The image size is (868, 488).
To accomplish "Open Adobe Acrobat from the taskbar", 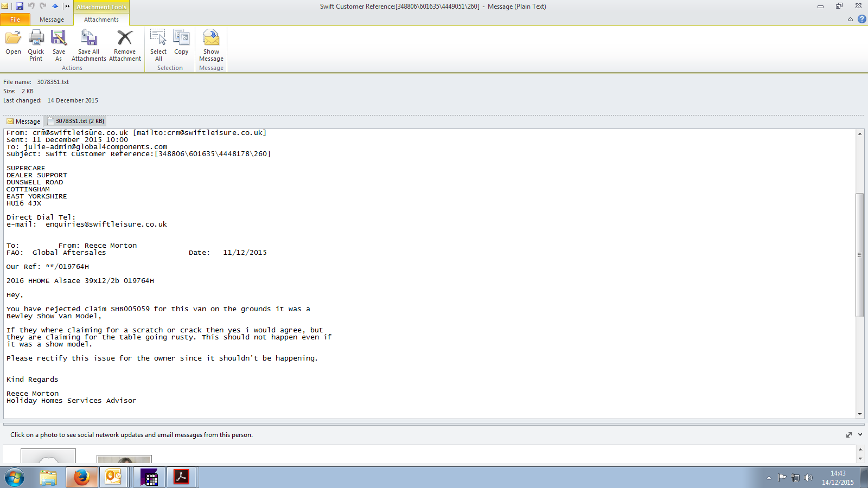I will [x=181, y=477].
